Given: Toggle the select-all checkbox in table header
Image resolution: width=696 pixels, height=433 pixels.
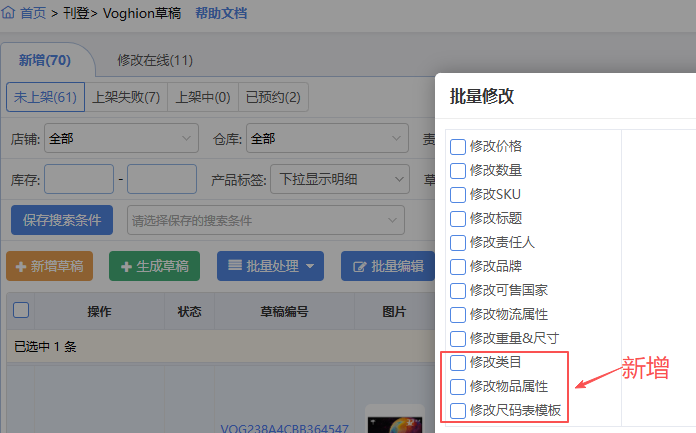Looking at the screenshot, I should 21,310.
